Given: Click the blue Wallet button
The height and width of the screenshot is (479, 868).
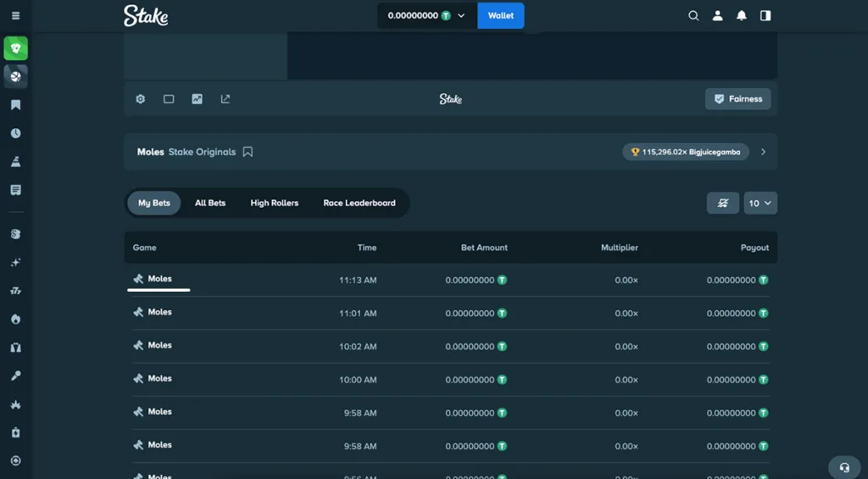Looking at the screenshot, I should tap(500, 15).
